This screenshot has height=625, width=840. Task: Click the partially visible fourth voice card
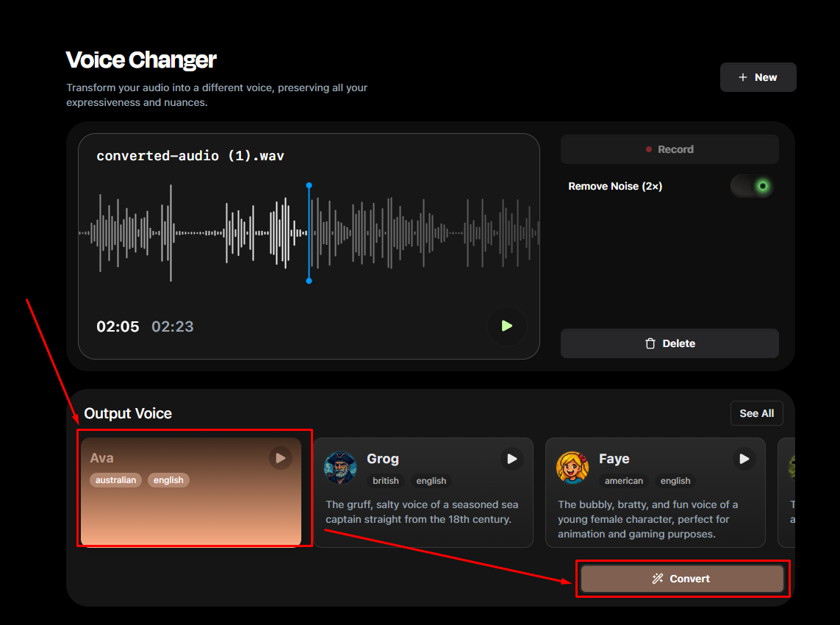786,493
